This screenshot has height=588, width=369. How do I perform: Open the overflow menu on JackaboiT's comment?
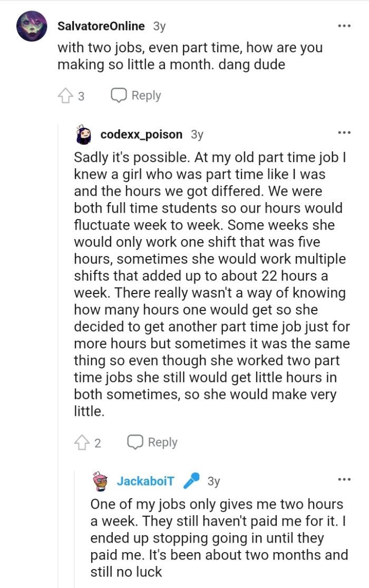tap(345, 479)
